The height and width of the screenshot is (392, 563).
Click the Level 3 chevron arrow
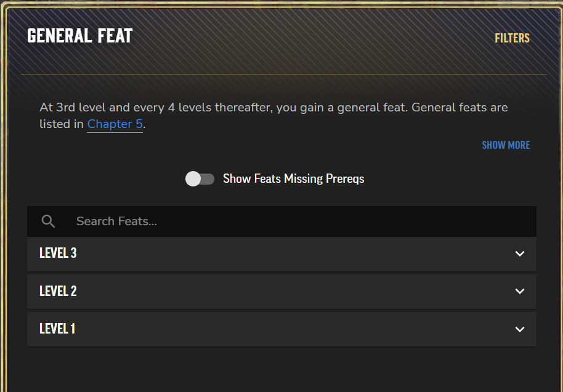click(x=519, y=254)
